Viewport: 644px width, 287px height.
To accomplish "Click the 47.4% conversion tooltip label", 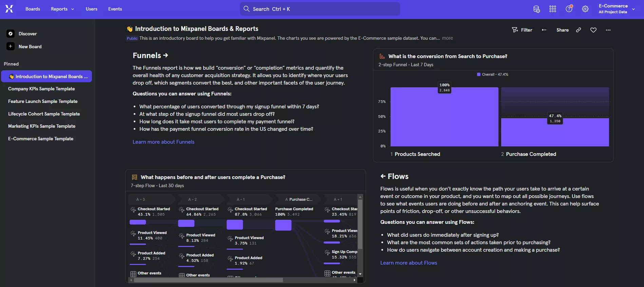I will [555, 118].
